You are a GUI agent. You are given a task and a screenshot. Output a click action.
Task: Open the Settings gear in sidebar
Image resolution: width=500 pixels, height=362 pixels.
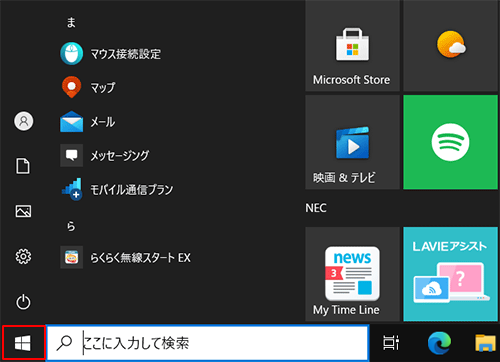click(23, 257)
